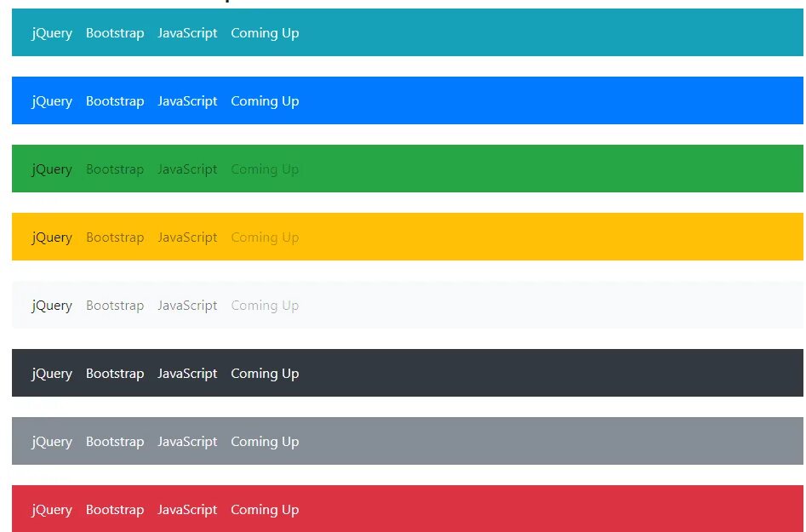Select JavaScript in the red navbar

[x=187, y=511]
